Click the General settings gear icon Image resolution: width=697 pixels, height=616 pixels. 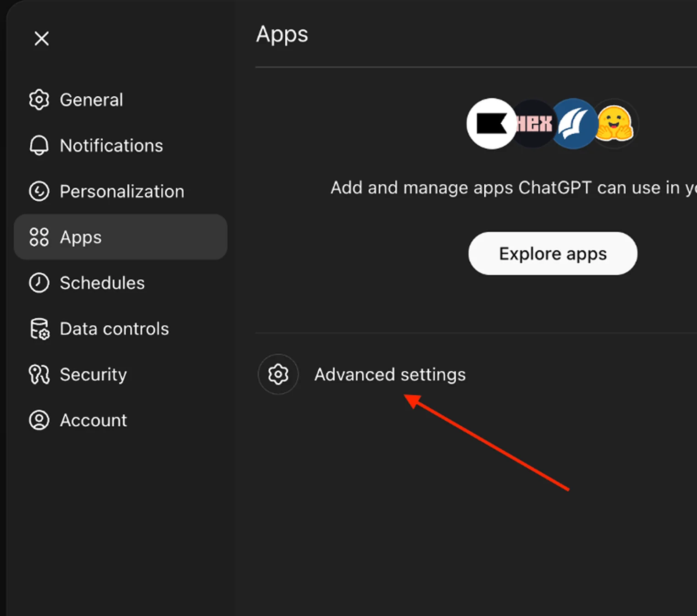coord(39,99)
